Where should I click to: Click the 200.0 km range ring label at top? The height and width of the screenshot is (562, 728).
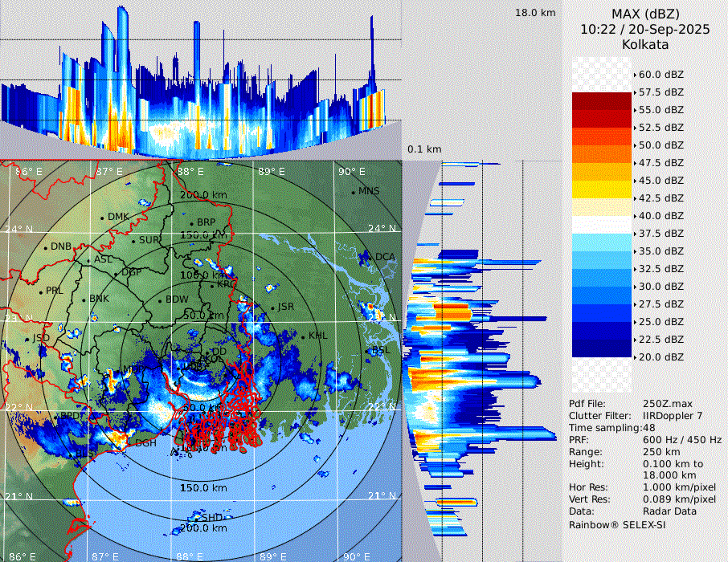tap(202, 195)
